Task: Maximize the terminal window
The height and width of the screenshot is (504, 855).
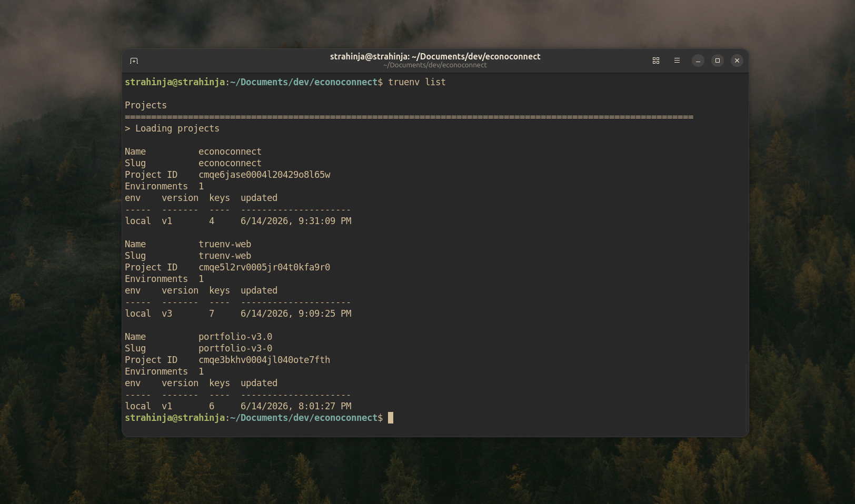Action: coord(718,61)
